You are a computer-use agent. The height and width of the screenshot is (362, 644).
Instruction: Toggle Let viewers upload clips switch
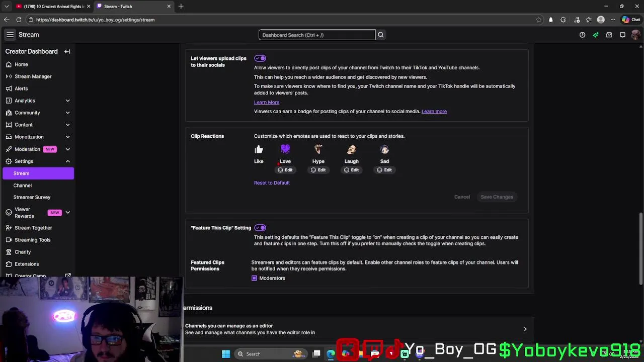click(260, 58)
